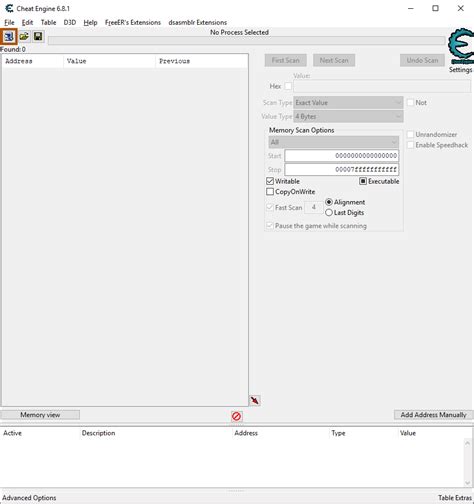Toggle the CopyOnWrite checkbox
Image resolution: width=474 pixels, height=504 pixels.
[x=270, y=192]
